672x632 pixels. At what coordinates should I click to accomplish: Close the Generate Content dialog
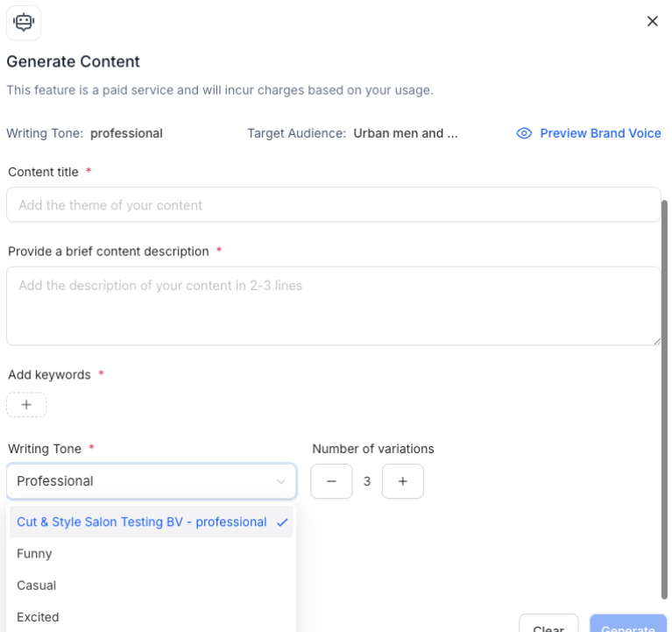click(x=652, y=22)
